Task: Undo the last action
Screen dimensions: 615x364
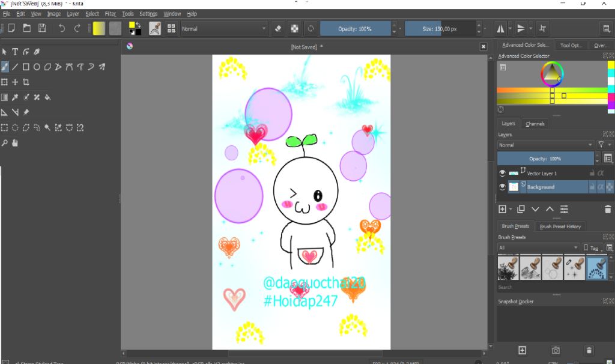Action: pyautogui.click(x=62, y=28)
